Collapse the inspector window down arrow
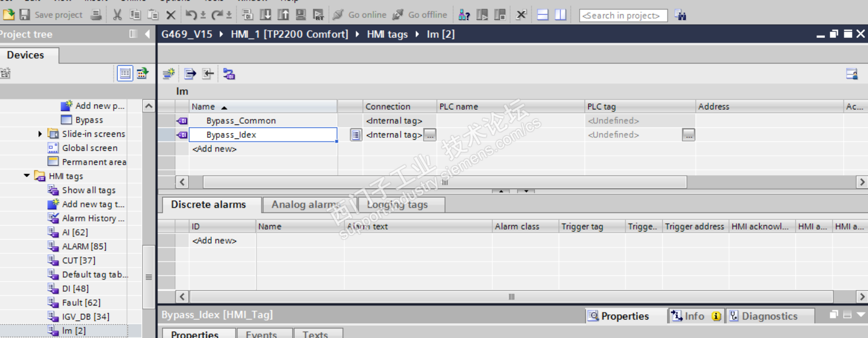The image size is (868, 338). click(x=861, y=315)
